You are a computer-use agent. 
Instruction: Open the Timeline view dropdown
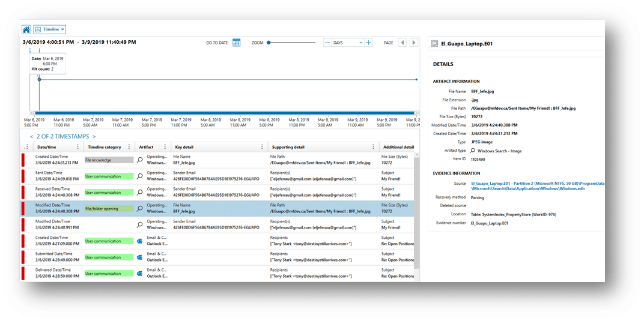tap(50, 29)
